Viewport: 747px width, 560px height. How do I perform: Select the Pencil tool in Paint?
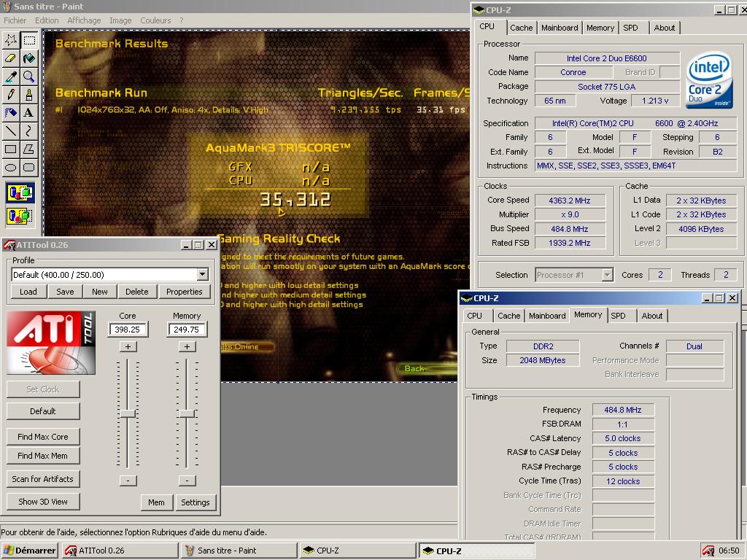point(11,94)
